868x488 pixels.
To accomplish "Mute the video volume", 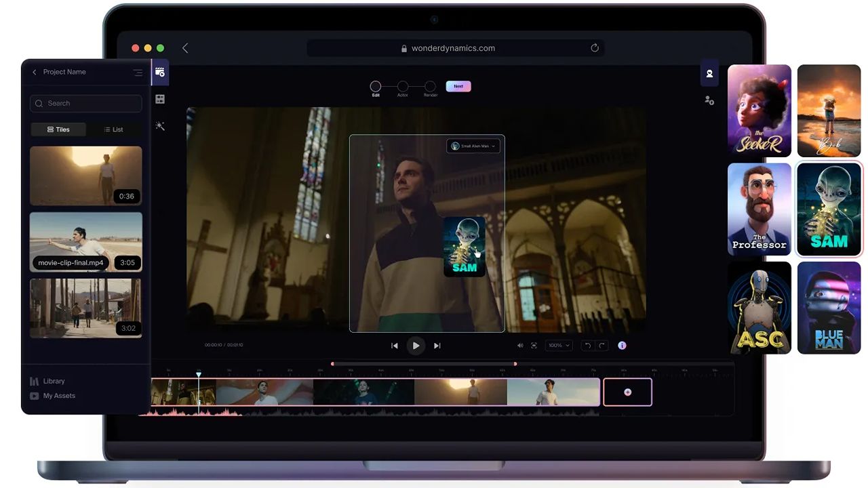I will click(x=520, y=346).
